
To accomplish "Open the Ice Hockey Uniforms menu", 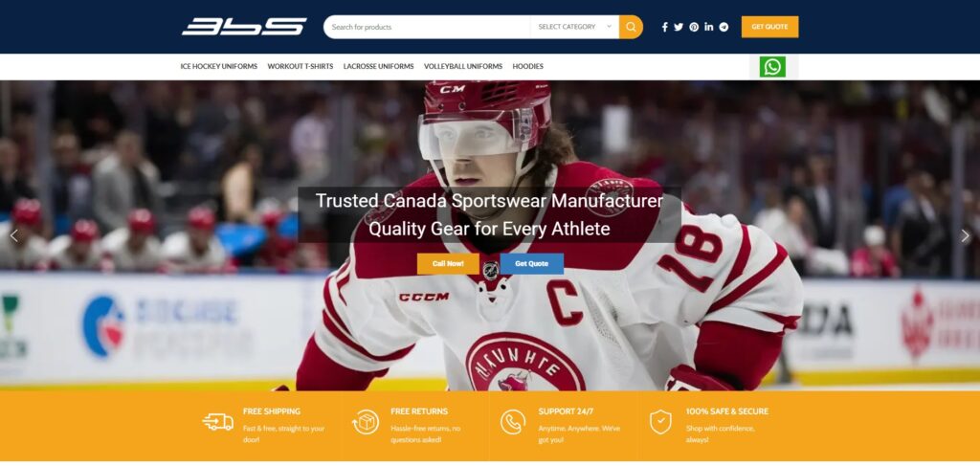I will 219,66.
